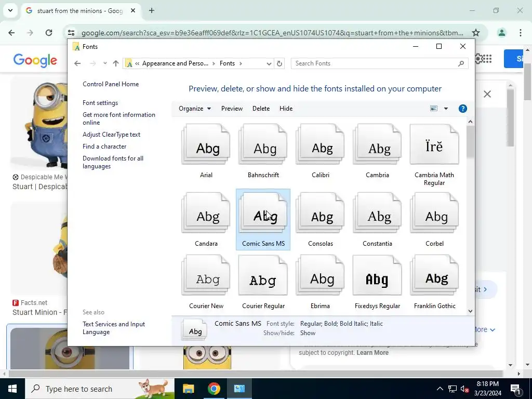Click the taskbar clock showing 8:18 PM
The height and width of the screenshot is (399, 532).
pos(487,389)
